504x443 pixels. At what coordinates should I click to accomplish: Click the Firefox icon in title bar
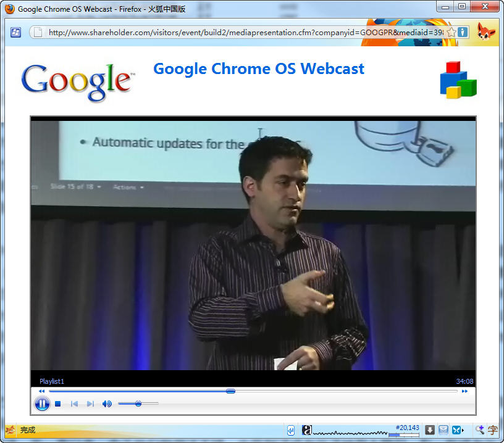10,9
